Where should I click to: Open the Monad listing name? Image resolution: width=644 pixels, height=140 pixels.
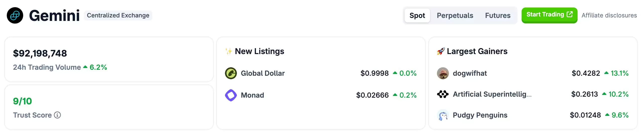tap(252, 95)
